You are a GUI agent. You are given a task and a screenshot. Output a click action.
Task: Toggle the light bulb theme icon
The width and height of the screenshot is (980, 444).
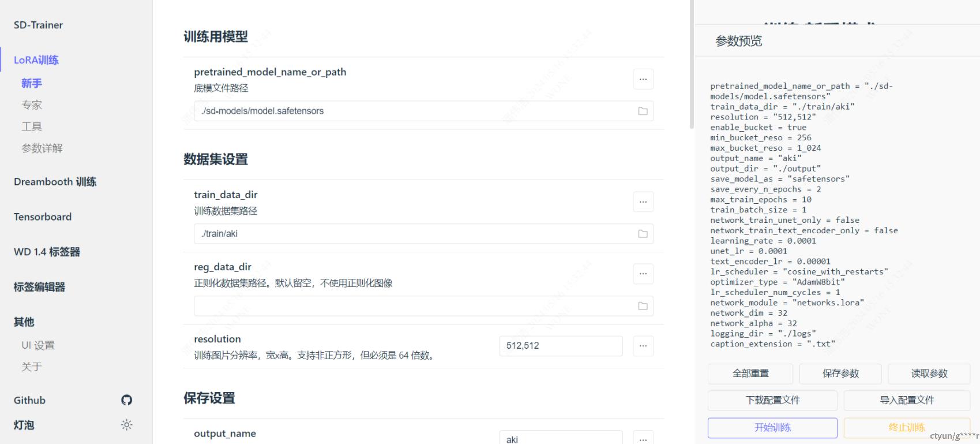pyautogui.click(x=126, y=425)
